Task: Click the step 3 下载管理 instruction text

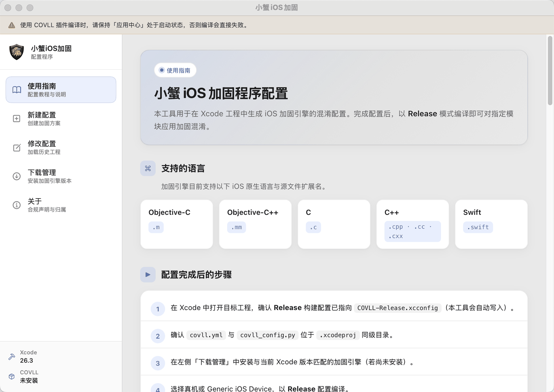Action: [x=292, y=362]
